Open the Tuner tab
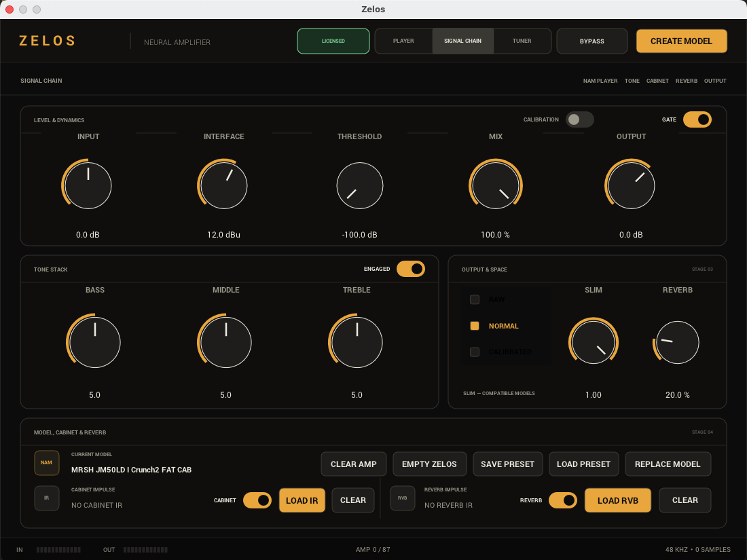Screen dimensions: 747x560 (x=522, y=41)
